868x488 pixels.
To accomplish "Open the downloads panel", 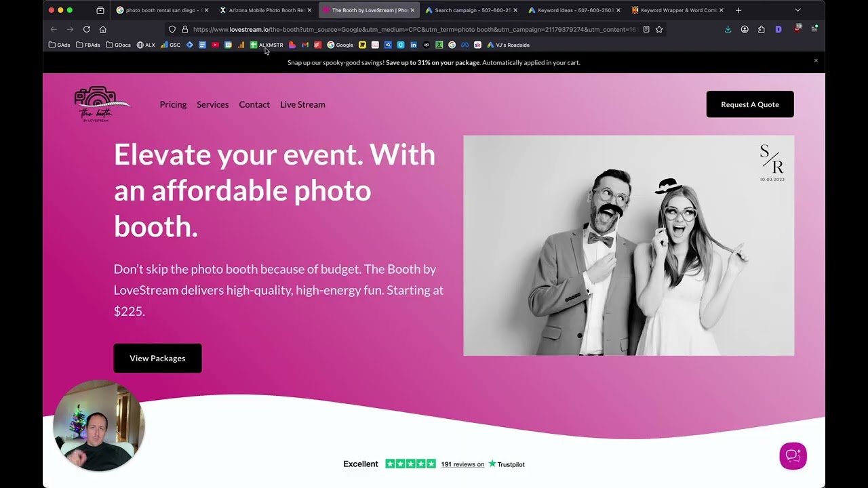I will click(x=728, y=29).
